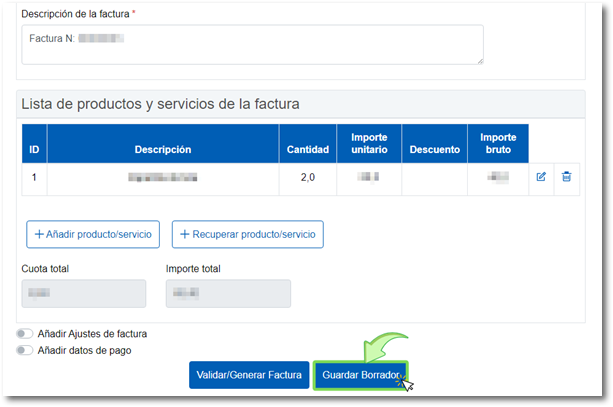The width and height of the screenshot is (613, 407).
Task: Delete product row 1 with trash icon
Action: (566, 177)
